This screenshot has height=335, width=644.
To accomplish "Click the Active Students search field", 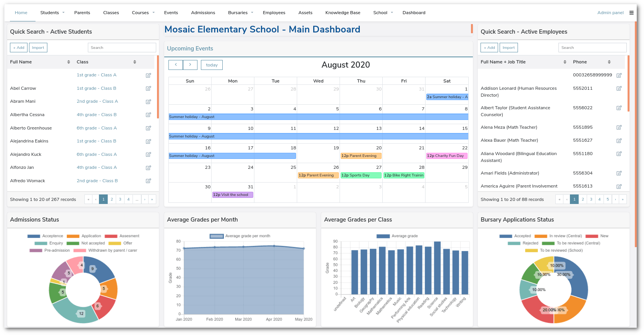I will coord(122,48).
